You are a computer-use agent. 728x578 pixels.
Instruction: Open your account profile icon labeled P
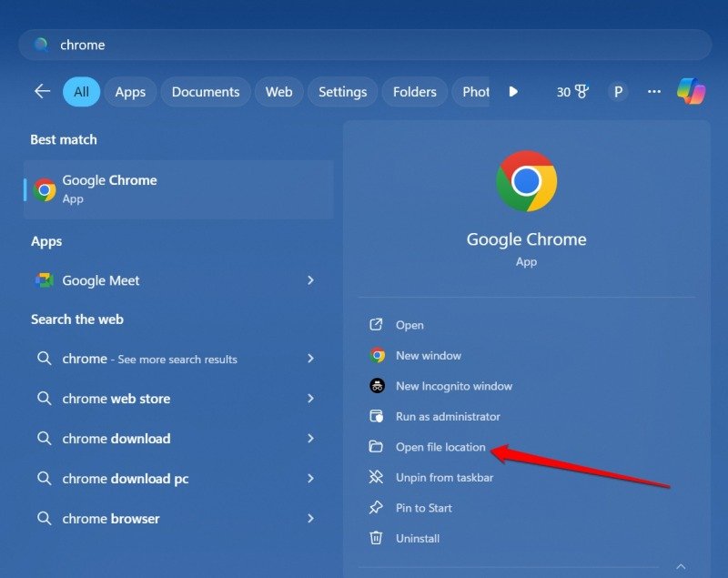click(x=618, y=91)
